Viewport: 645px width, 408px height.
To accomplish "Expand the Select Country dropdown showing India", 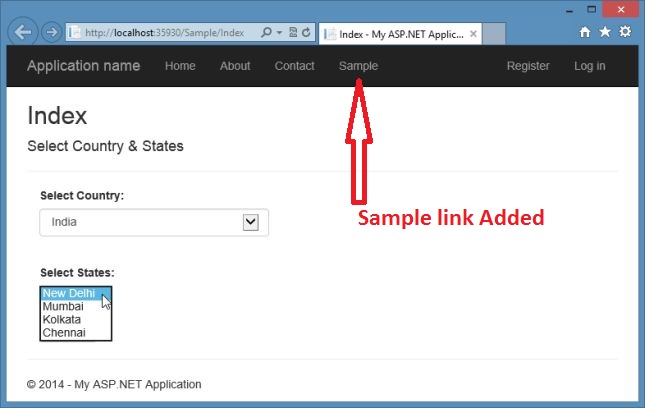I will pos(154,223).
